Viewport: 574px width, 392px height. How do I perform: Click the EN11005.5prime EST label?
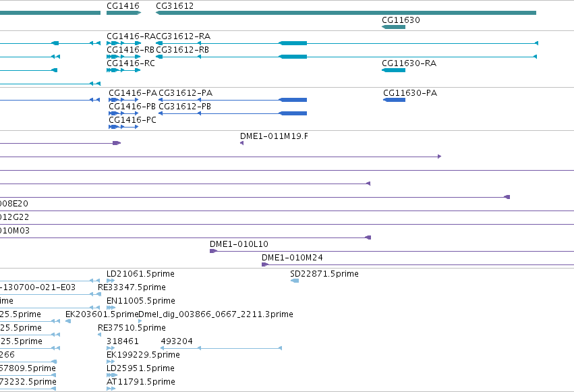click(x=141, y=301)
